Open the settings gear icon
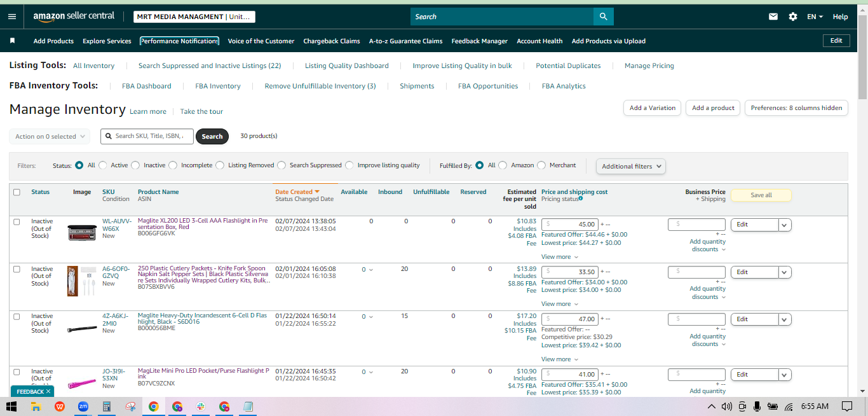The width and height of the screenshot is (868, 416). point(793,17)
